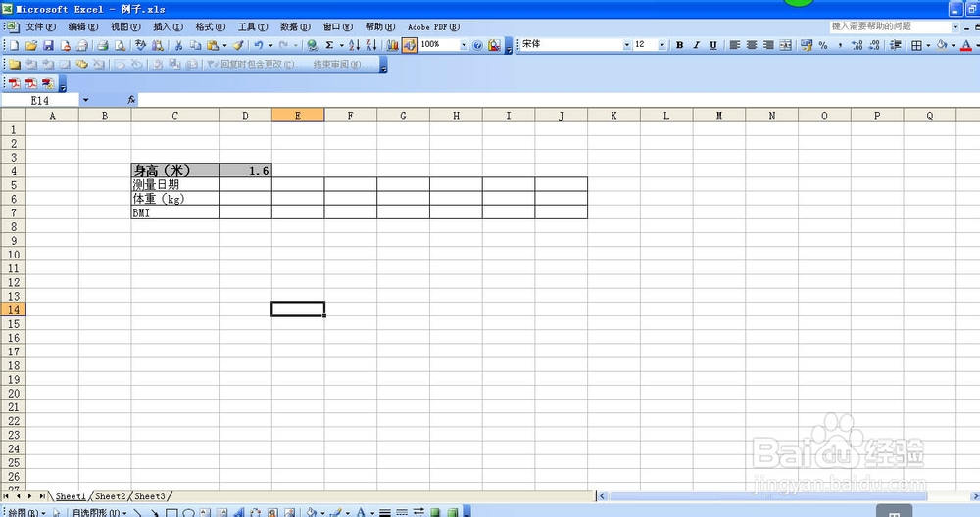Image resolution: width=980 pixels, height=517 pixels.
Task: Toggle Underline formatting
Action: coord(713,45)
